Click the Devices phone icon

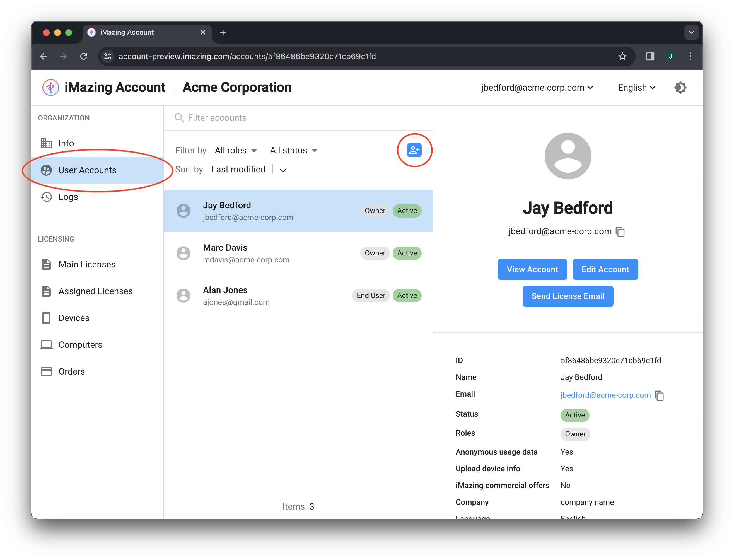(x=46, y=318)
